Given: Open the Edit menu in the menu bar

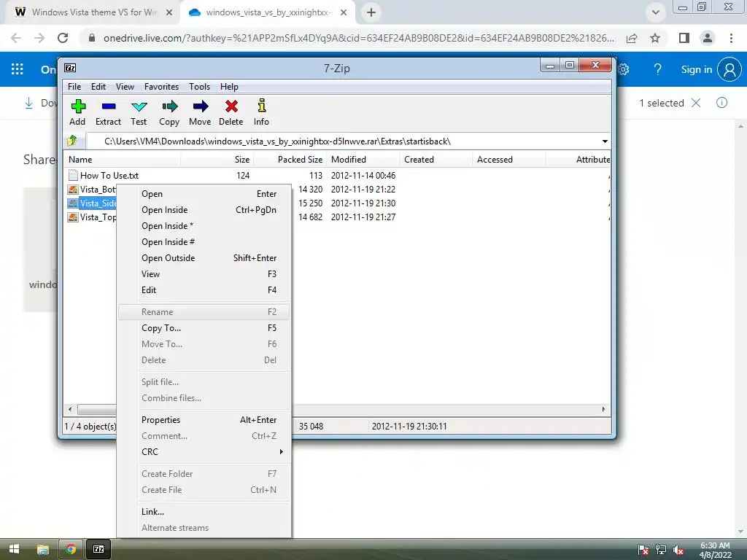Looking at the screenshot, I should coord(98,87).
